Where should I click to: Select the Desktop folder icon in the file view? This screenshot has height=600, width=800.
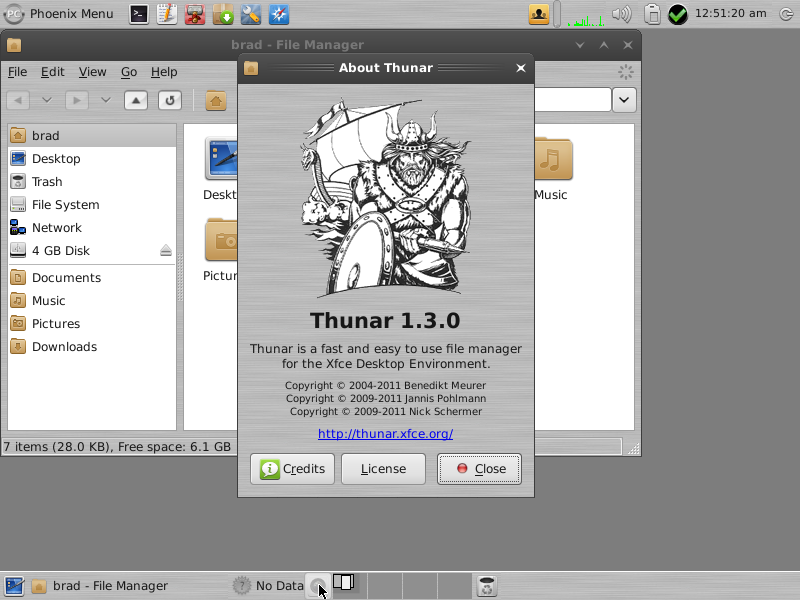pos(221,159)
